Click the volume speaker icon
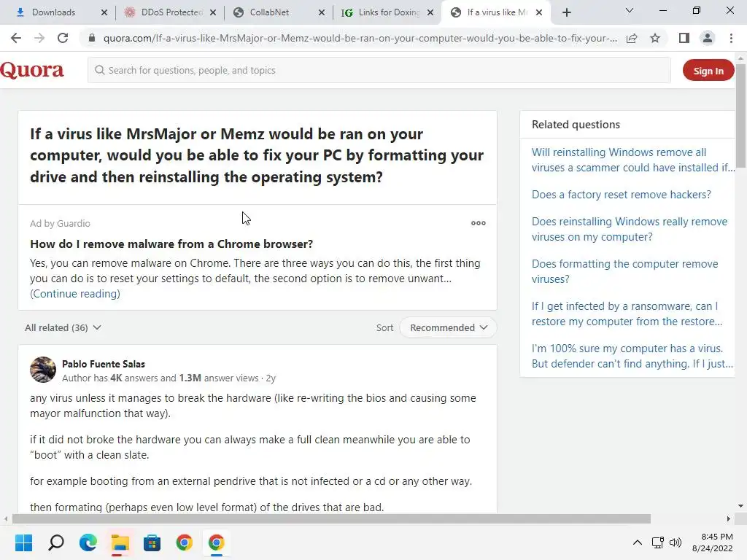This screenshot has width=747, height=560. point(676,542)
